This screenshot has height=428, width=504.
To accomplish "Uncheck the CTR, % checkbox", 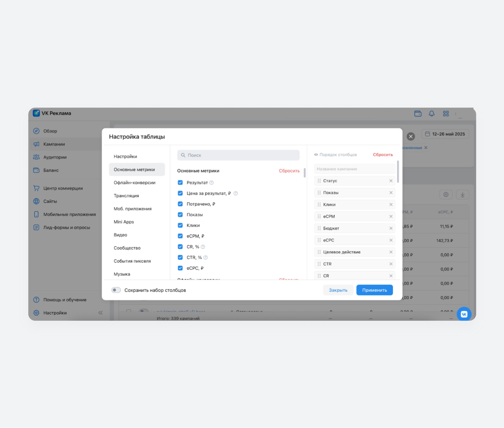I will (180, 257).
